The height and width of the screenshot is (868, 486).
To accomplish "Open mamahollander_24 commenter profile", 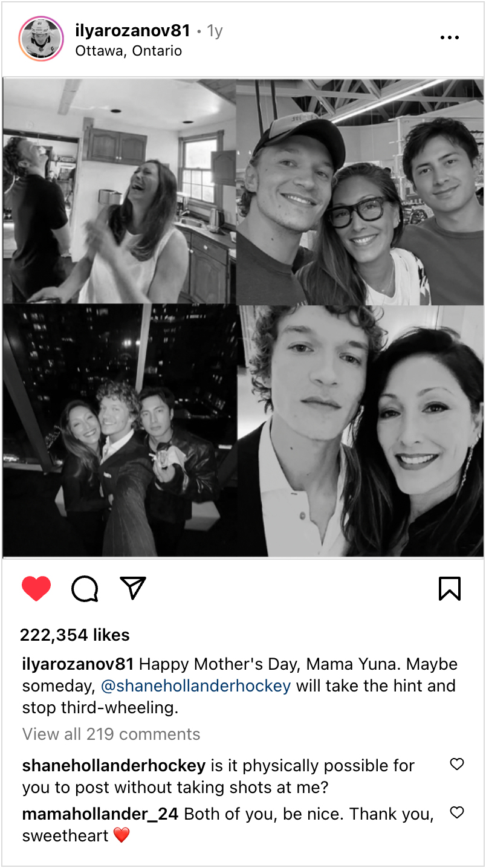I will (100, 814).
